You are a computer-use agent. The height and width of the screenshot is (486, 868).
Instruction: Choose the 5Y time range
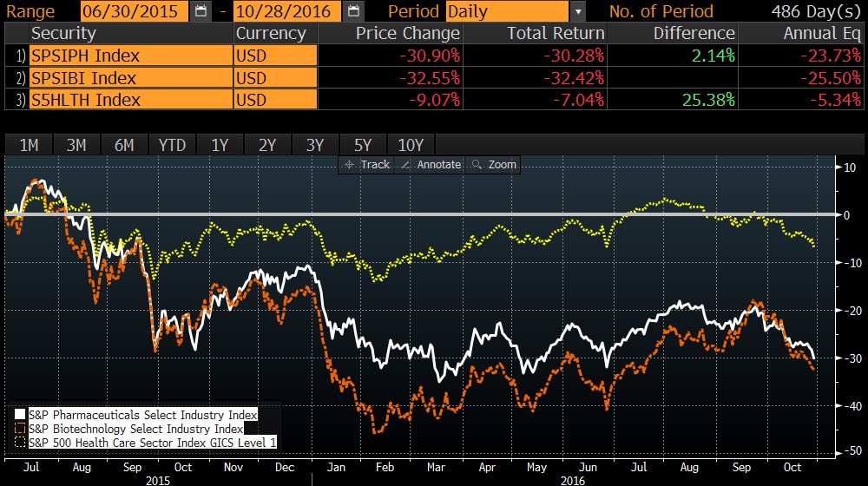pos(362,145)
